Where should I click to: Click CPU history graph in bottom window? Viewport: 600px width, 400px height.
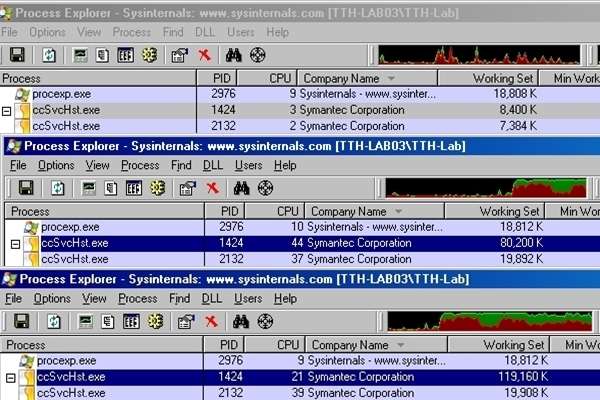490,321
